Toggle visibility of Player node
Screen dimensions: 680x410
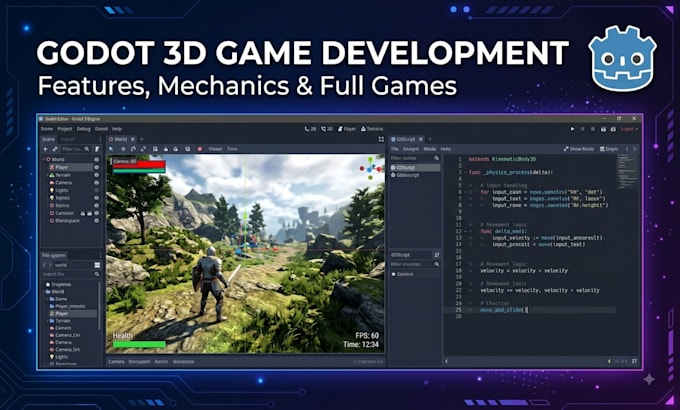tap(96, 167)
